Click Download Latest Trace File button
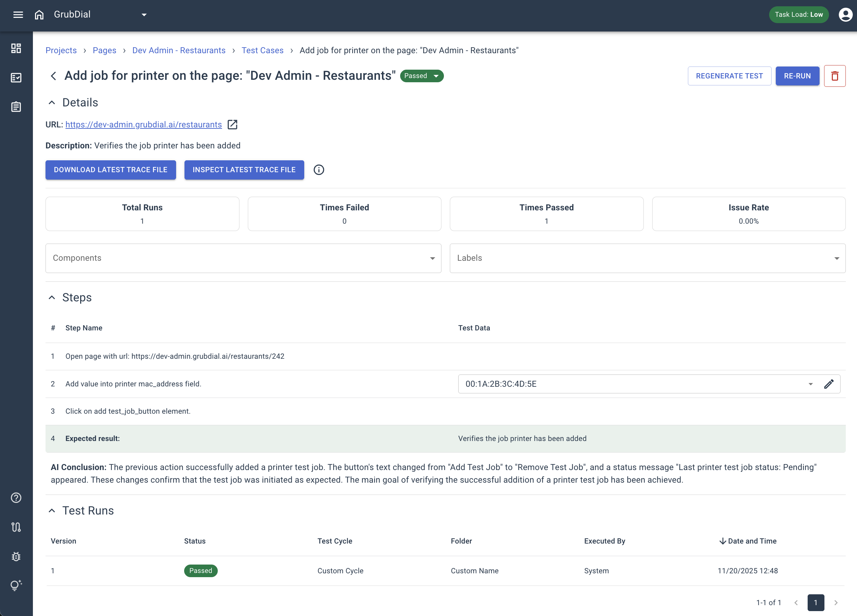857x616 pixels. [x=110, y=170]
